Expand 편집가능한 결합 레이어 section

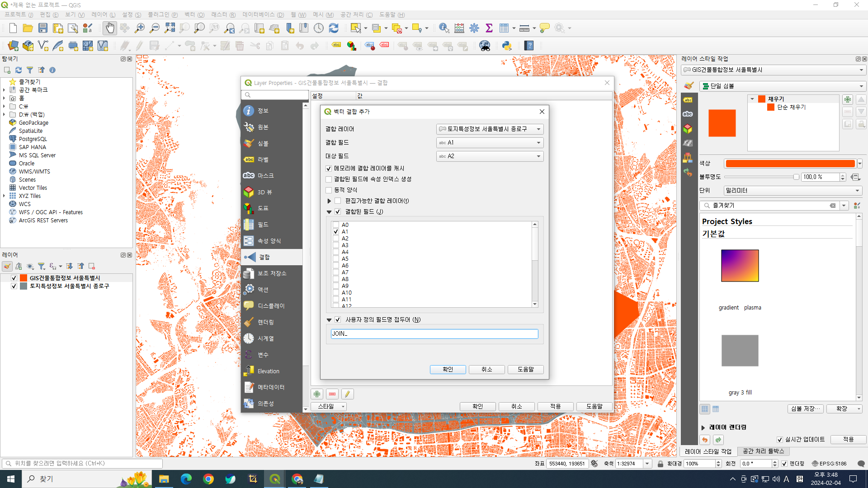click(x=329, y=201)
